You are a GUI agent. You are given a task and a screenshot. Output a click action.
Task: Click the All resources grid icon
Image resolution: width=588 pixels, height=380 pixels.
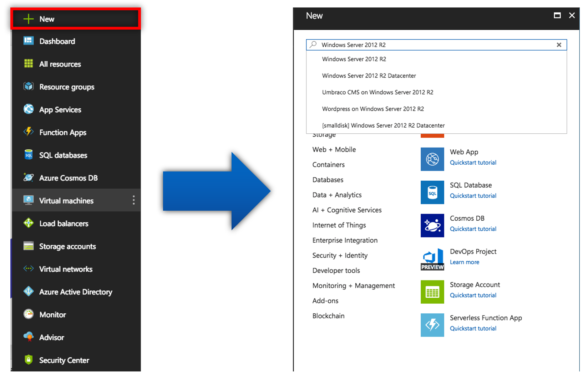coord(29,63)
